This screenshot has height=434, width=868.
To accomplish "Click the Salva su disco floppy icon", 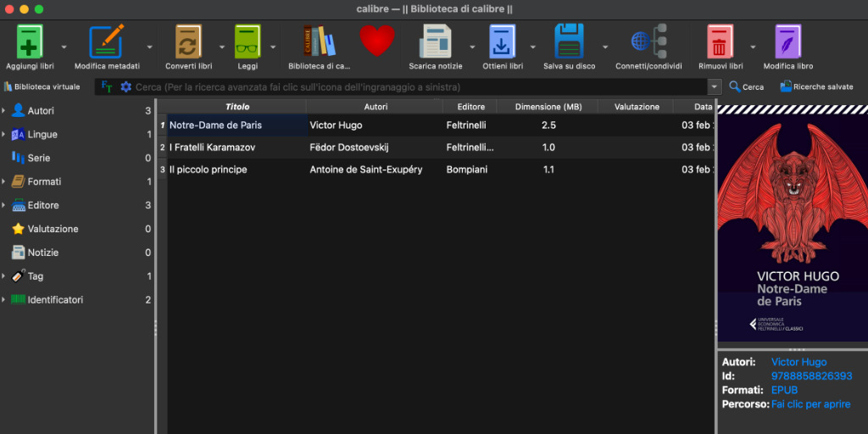I will pyautogui.click(x=569, y=41).
